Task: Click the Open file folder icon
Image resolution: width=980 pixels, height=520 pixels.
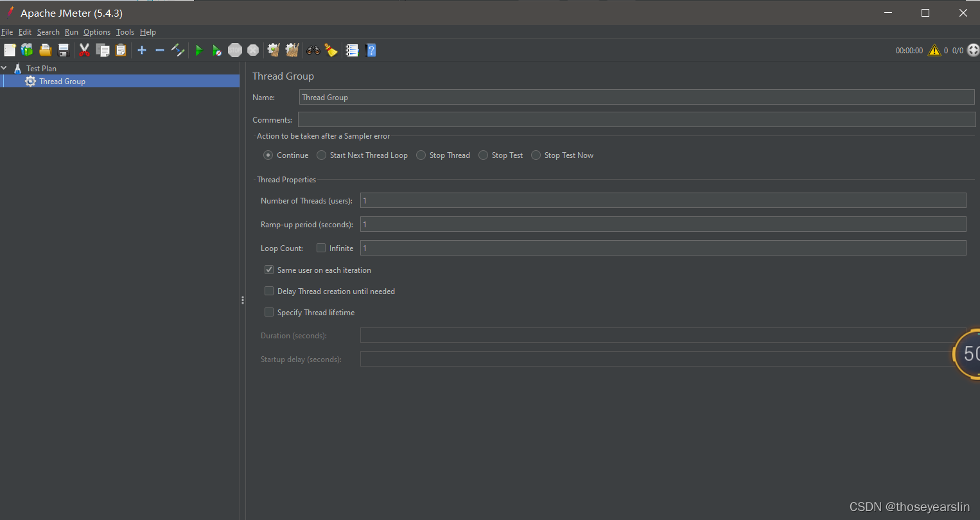Action: tap(45, 50)
